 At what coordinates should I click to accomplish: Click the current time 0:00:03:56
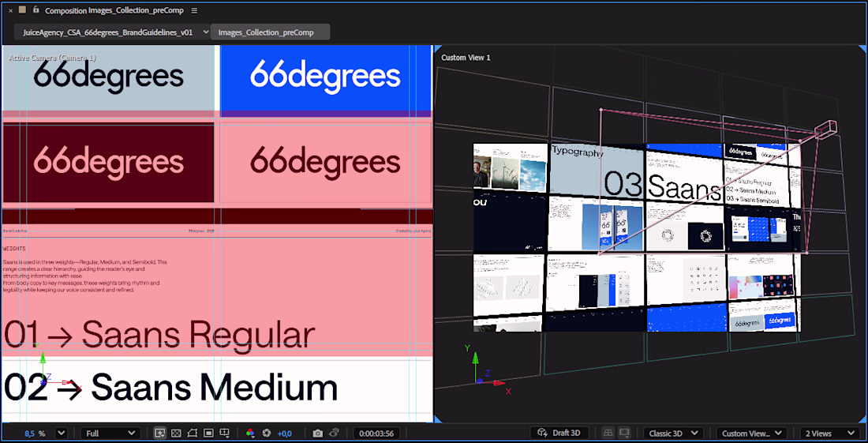[376, 434]
